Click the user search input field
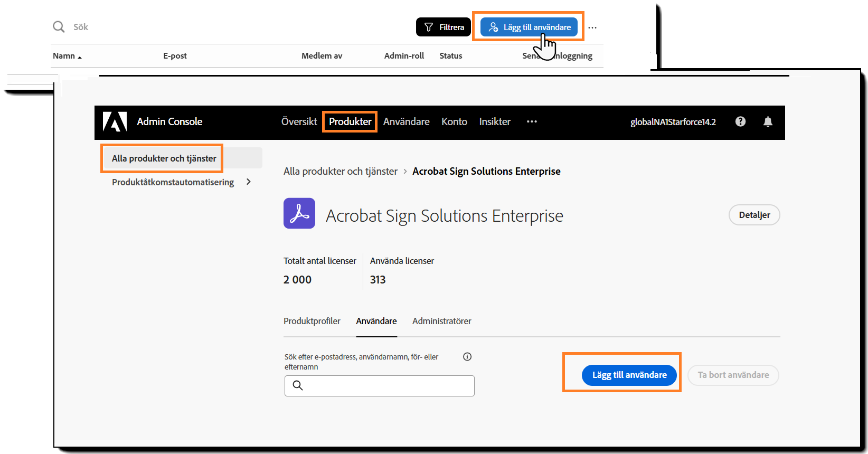868x454 pixels. (379, 385)
